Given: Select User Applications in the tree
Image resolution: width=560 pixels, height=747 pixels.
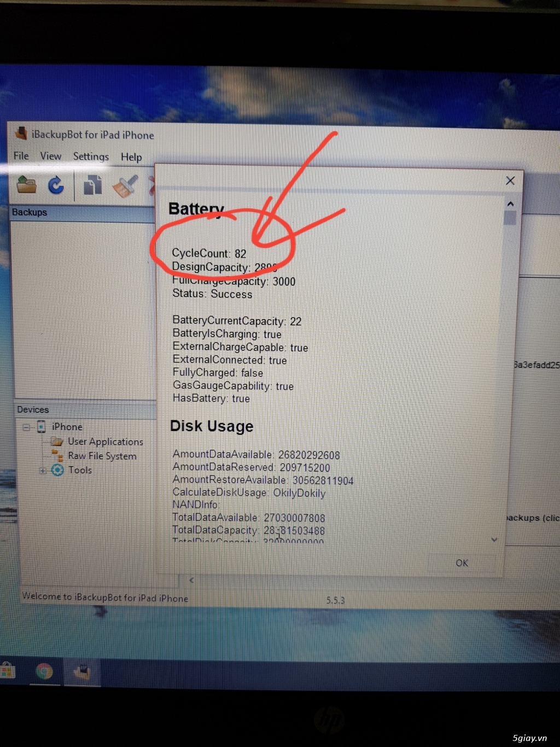Looking at the screenshot, I should (x=106, y=442).
